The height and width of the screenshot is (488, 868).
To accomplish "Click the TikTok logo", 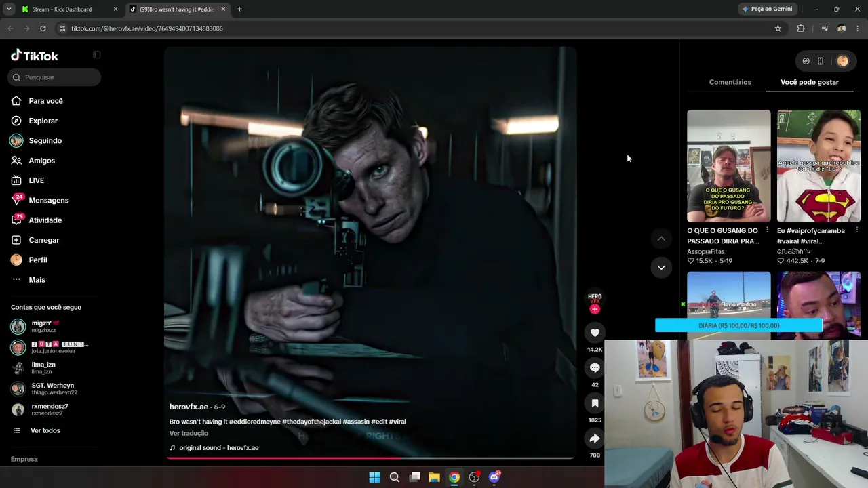I will pos(35,56).
